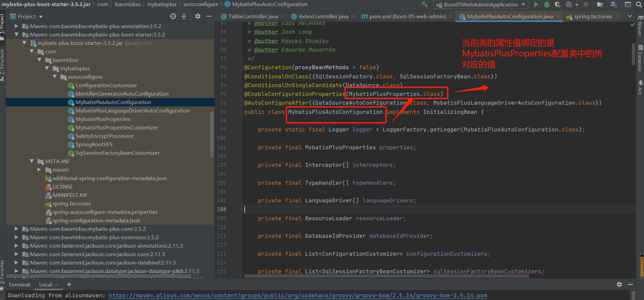Open the Database tool window from the sidebar

(640, 58)
